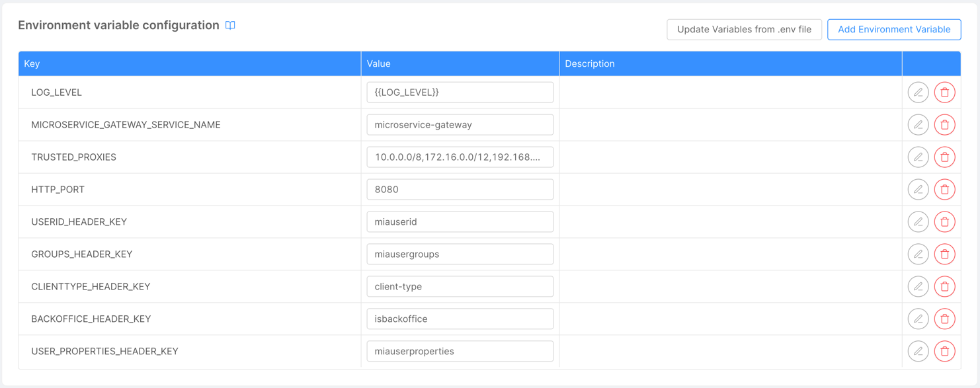Click the edit icon for CLIENTTYPE_HEADER_KEY
Viewport: 980px width, 388px height.
(x=918, y=286)
